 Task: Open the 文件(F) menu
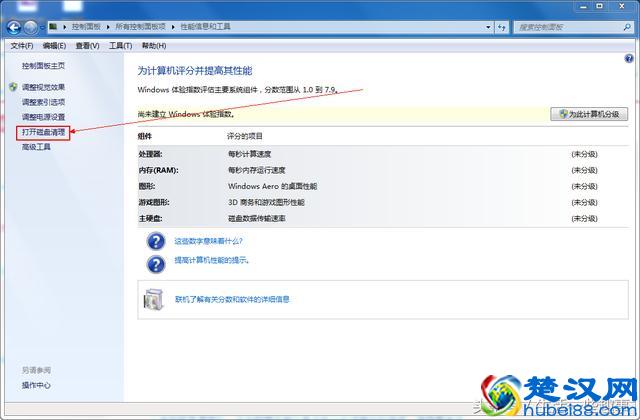pos(22,46)
